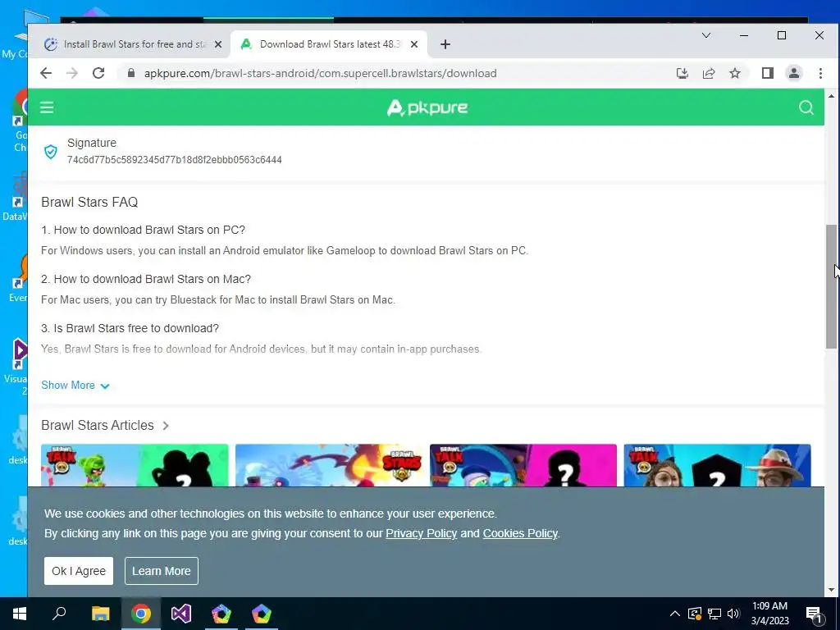
Task: Click the Learn More cookie button
Action: pyautogui.click(x=162, y=571)
